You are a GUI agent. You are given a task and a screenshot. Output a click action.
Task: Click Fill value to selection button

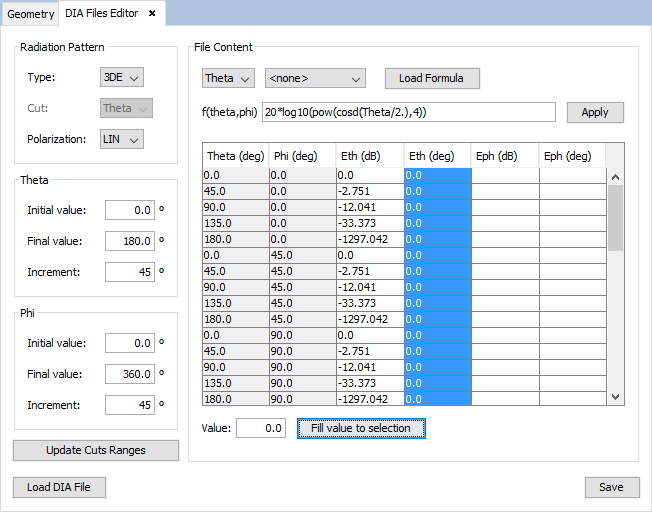click(x=361, y=428)
